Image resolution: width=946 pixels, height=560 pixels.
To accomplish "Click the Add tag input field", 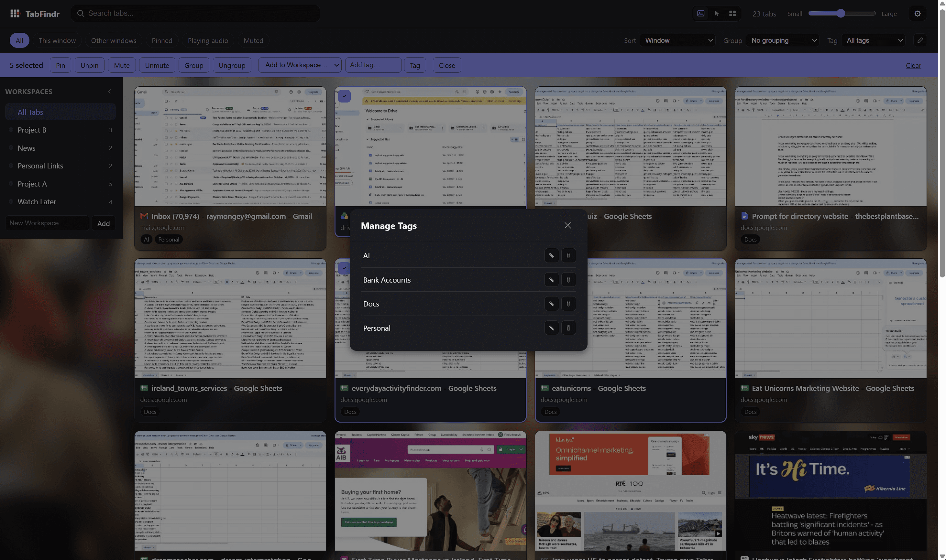I will [373, 65].
